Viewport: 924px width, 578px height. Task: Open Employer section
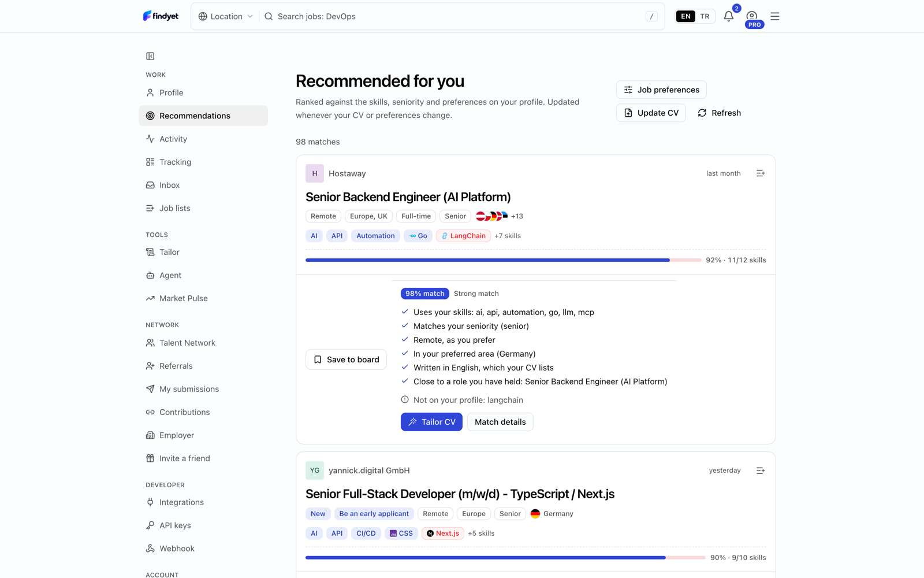click(203, 435)
